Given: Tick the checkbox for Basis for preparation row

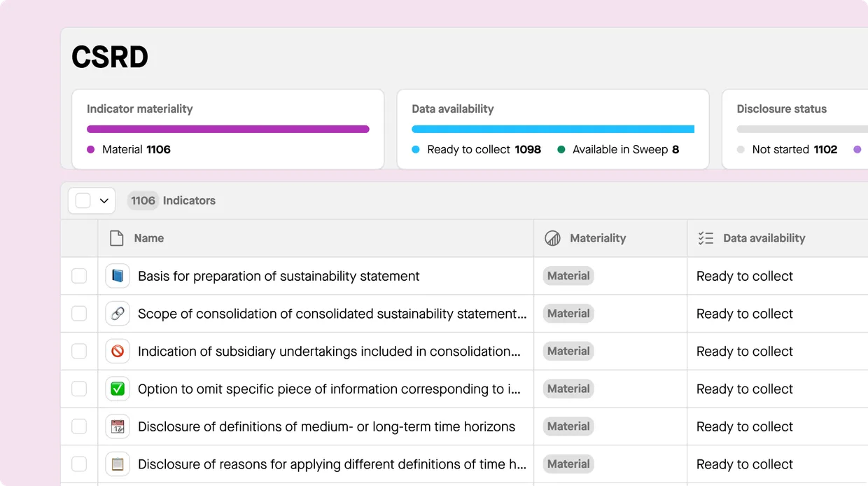Looking at the screenshot, I should (79, 276).
